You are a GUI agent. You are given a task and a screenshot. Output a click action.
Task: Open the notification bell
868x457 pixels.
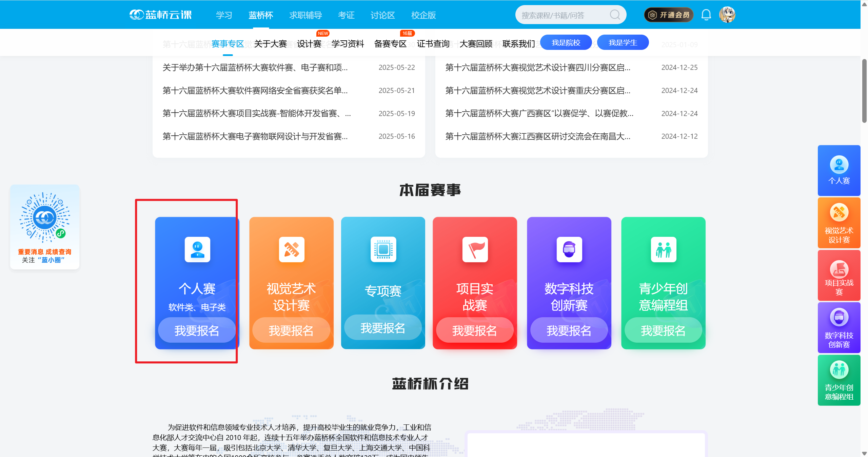point(706,15)
